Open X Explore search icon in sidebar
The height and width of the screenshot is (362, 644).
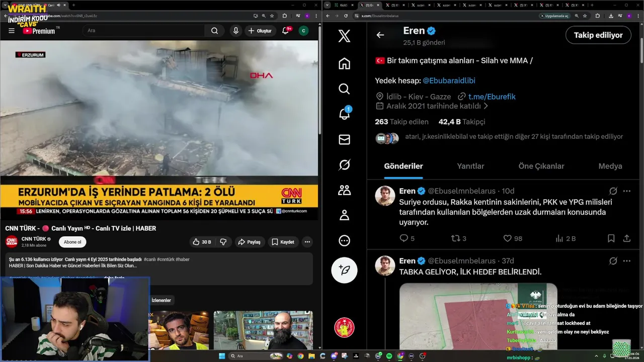click(x=344, y=89)
